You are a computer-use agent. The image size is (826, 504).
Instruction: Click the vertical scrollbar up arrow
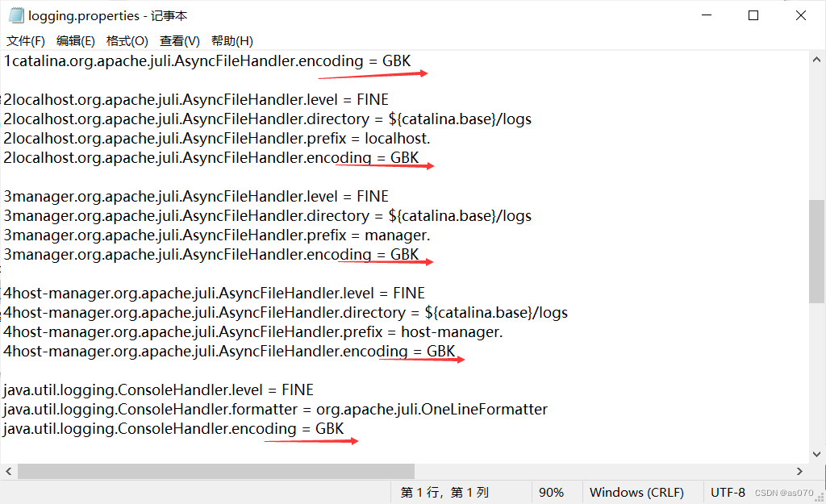tap(816, 58)
